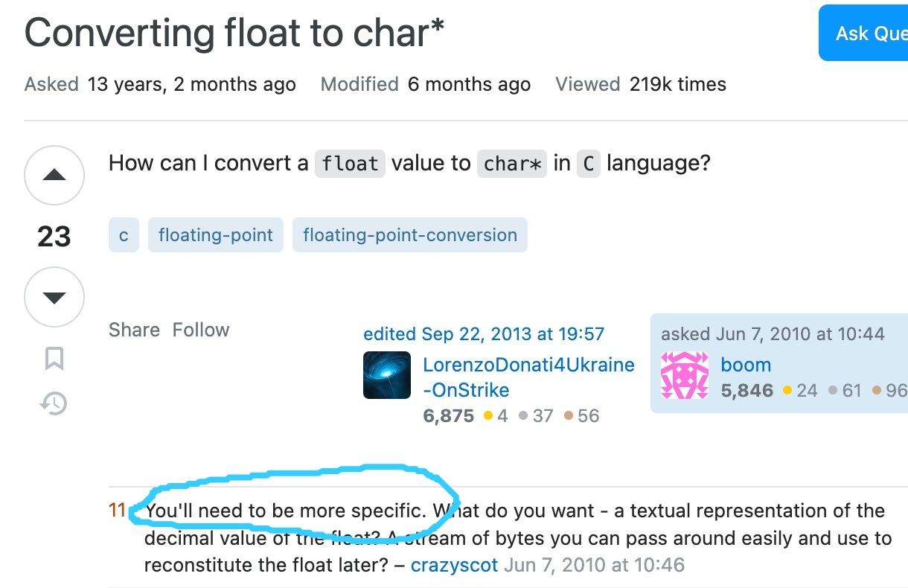Screen dimensions: 908x588
Task: Click LorenzoDonati4Ukraine's galaxy avatar
Action: [387, 375]
